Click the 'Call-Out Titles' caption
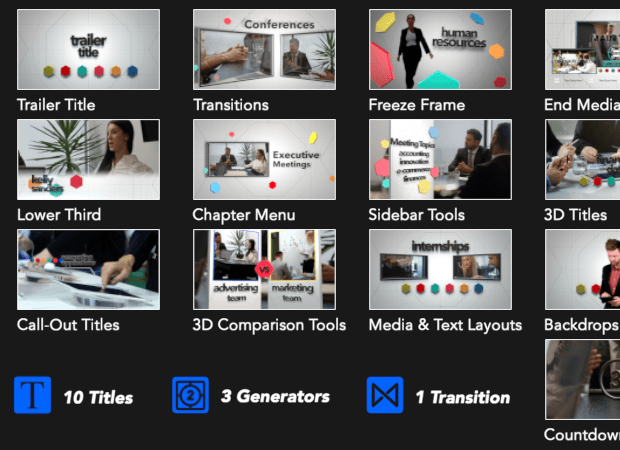620x450 pixels. point(68,325)
